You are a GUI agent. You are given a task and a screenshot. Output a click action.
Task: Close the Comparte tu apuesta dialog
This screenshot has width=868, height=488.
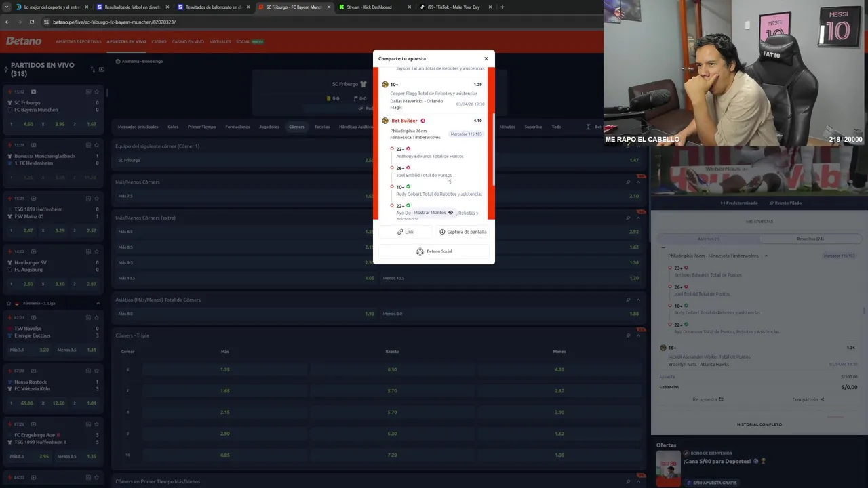tap(486, 58)
